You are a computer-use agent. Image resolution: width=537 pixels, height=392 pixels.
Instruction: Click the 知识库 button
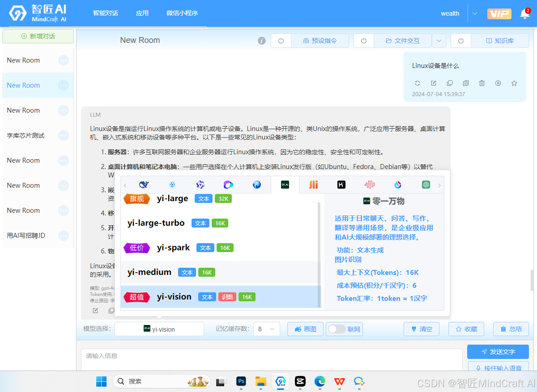pyautogui.click(x=500, y=41)
